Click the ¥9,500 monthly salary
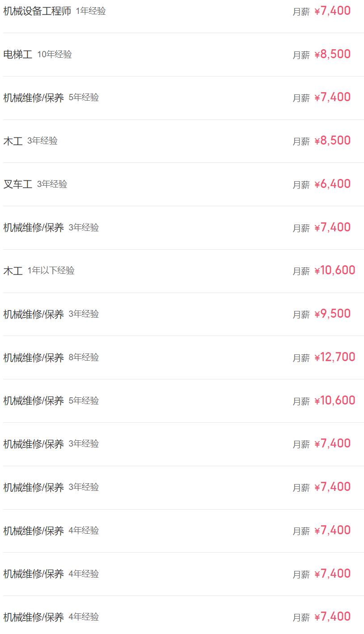This screenshot has width=364, height=634. click(x=332, y=314)
